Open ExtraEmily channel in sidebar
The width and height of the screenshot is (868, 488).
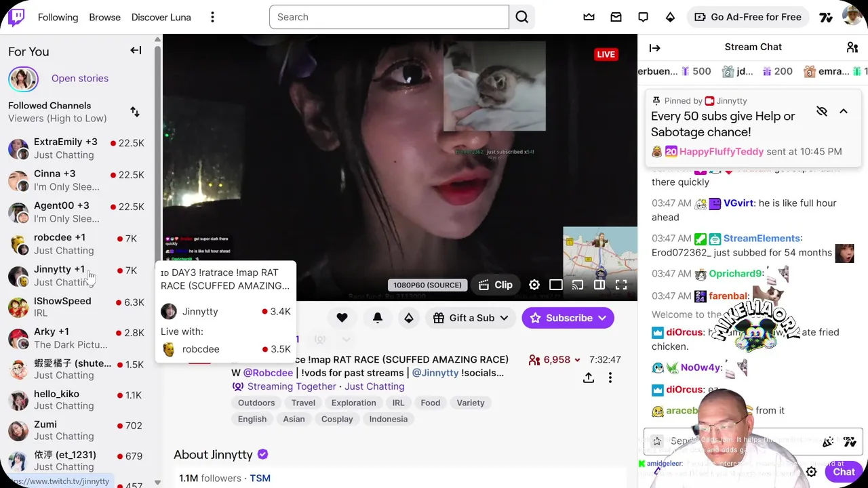[76, 148]
